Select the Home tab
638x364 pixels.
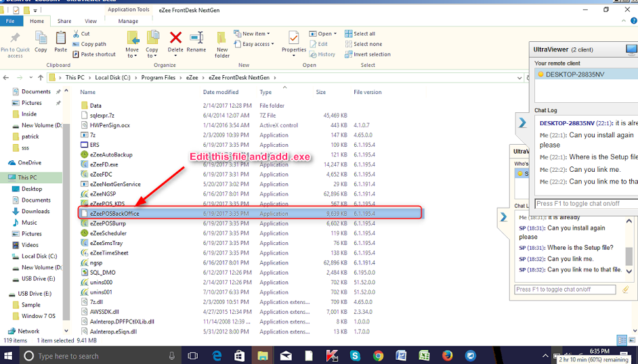pos(37,21)
